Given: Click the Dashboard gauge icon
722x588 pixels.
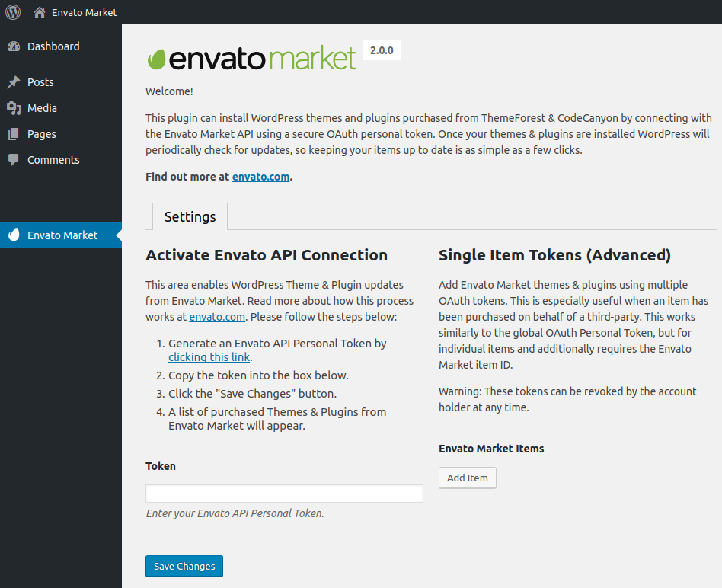Looking at the screenshot, I should pos(14,46).
